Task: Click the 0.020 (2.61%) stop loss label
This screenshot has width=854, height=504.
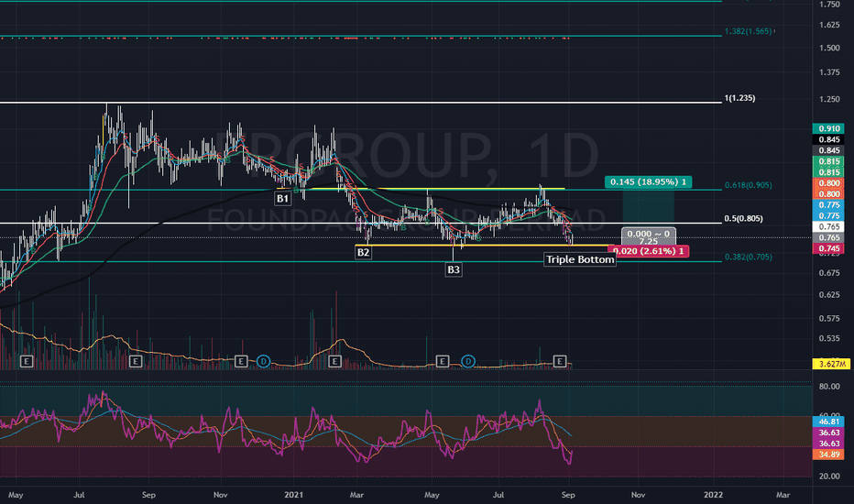Action: pos(648,251)
